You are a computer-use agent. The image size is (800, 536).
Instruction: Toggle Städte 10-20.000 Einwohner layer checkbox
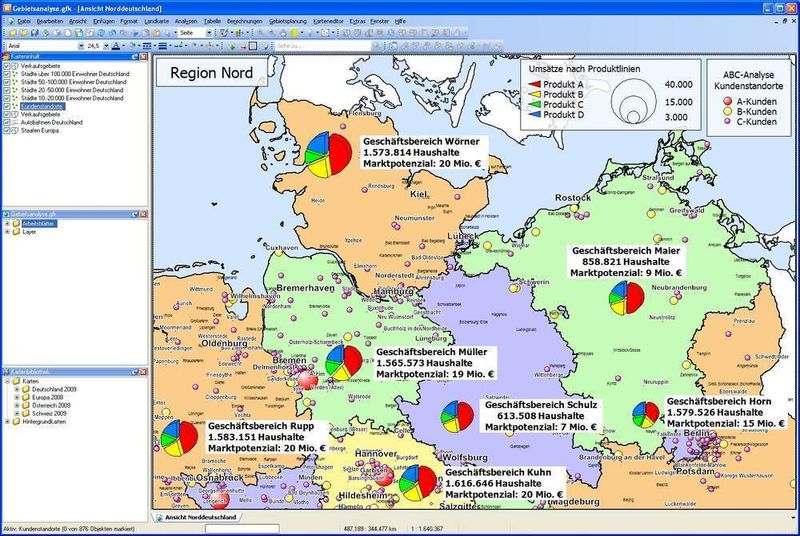click(7, 98)
